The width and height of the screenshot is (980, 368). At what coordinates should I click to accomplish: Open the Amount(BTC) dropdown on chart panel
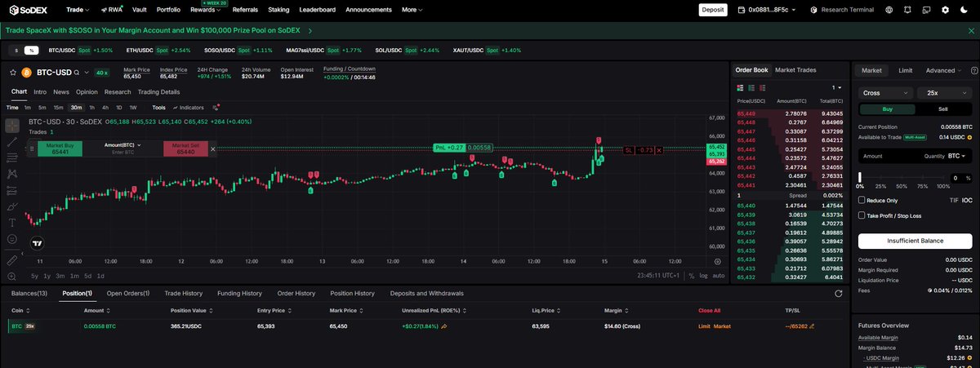[122, 144]
